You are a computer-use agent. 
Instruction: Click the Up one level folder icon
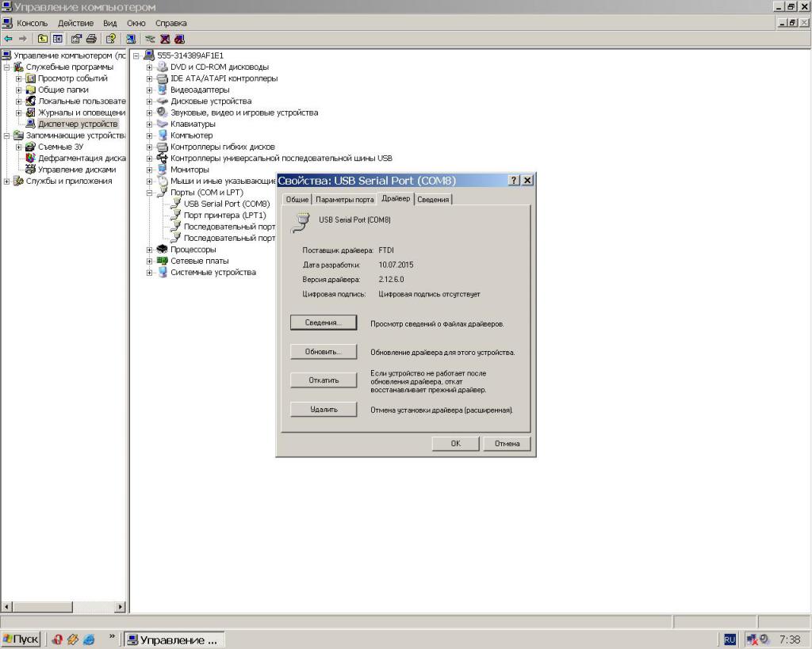pyautogui.click(x=43, y=38)
